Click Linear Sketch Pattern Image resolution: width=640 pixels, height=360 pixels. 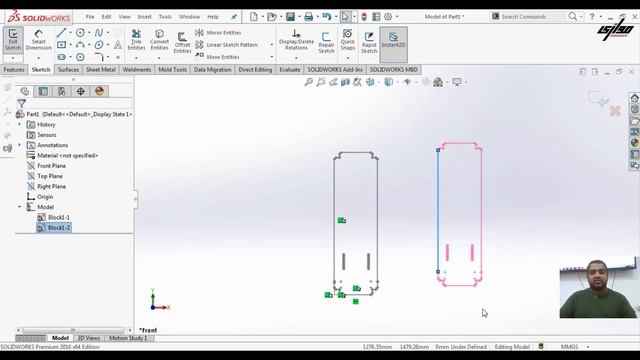coord(227,44)
